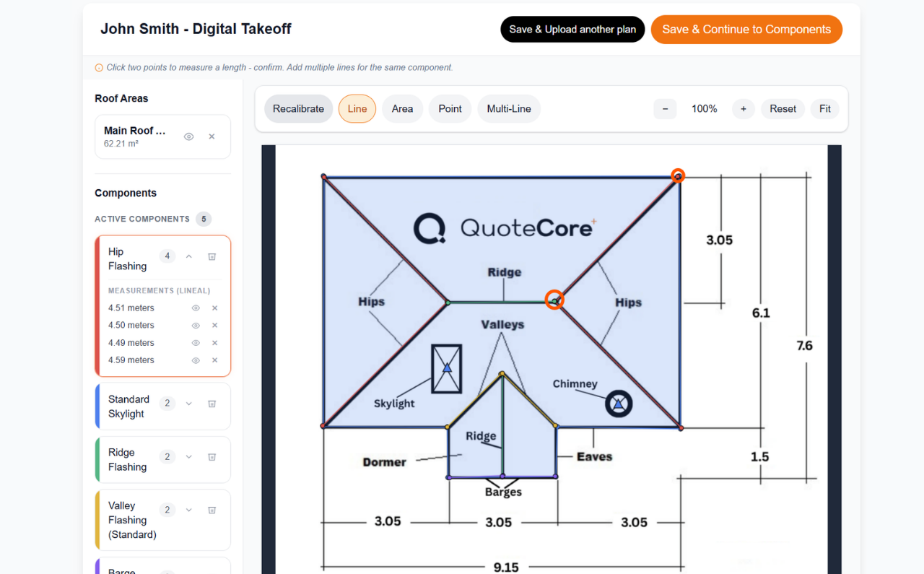Delete the Ridge Flashing component
Image resolution: width=924 pixels, height=574 pixels.
212,457
